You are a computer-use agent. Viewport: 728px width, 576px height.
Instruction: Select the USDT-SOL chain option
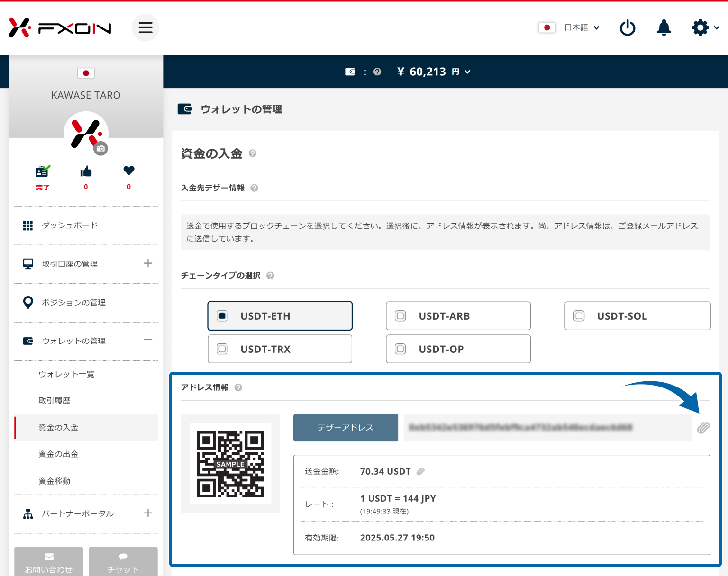[637, 316]
